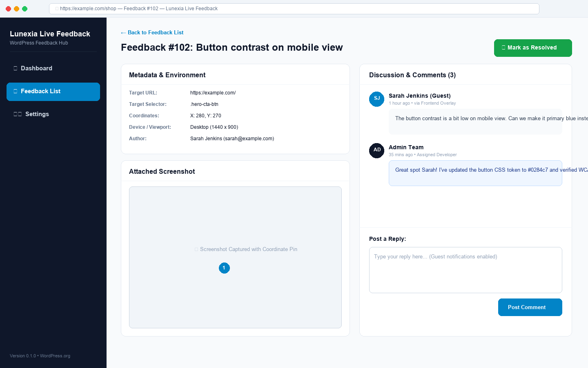Focus the reply text area
The width and height of the screenshot is (588, 368).
(x=465, y=270)
